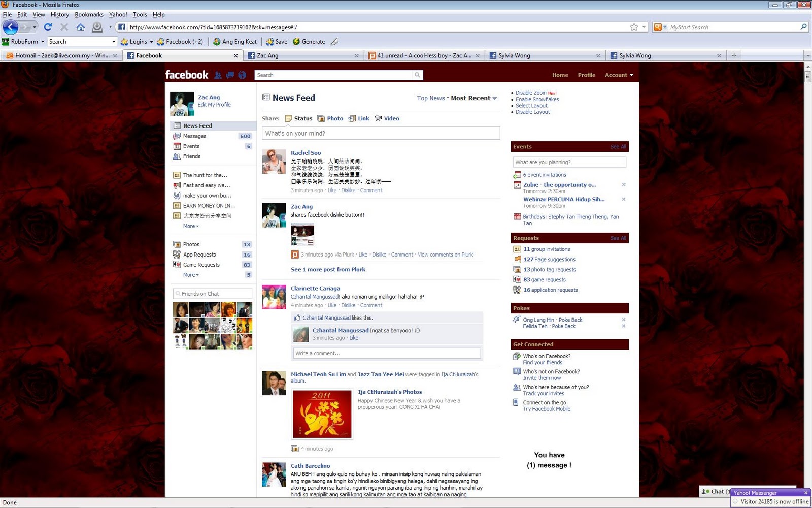Click the Plurk icon under Zac Ang's post
This screenshot has height=508, width=812.
point(294,255)
